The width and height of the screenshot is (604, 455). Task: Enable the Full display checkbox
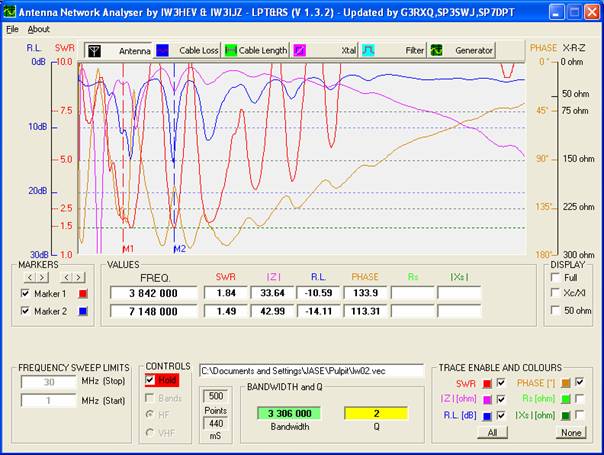[x=555, y=276]
